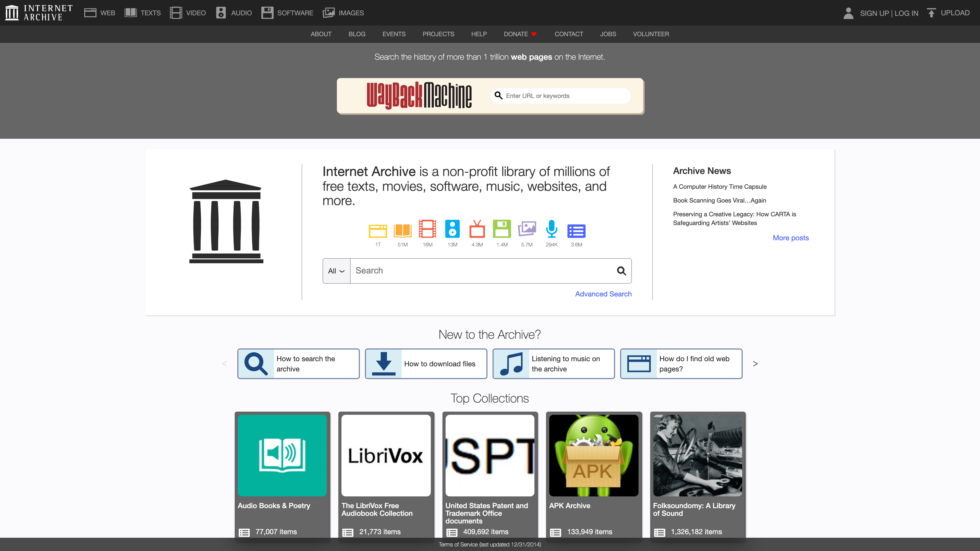Viewport: 980px width, 551px height.
Task: Open the Software section in top nav
Action: point(287,13)
